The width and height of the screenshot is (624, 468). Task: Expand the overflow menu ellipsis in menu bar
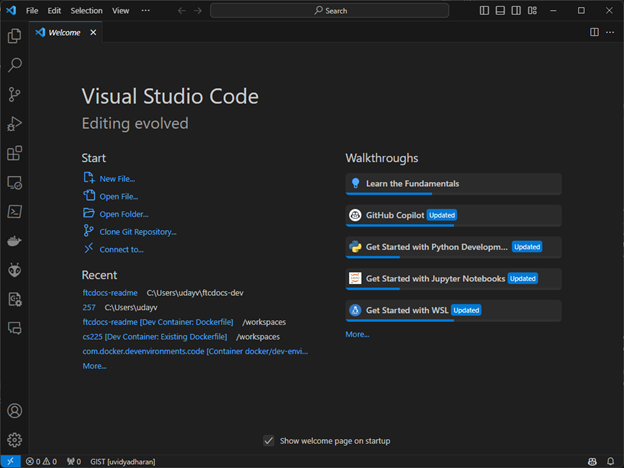pos(146,10)
